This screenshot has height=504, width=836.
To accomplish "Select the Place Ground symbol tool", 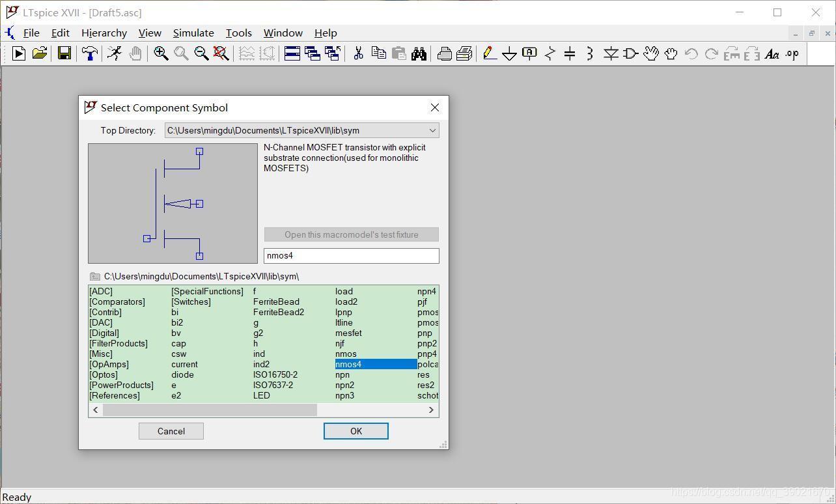I will 510,53.
